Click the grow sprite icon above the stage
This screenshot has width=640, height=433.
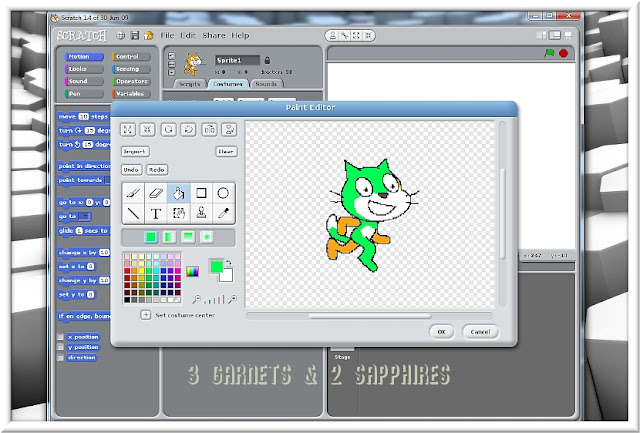pos(356,36)
